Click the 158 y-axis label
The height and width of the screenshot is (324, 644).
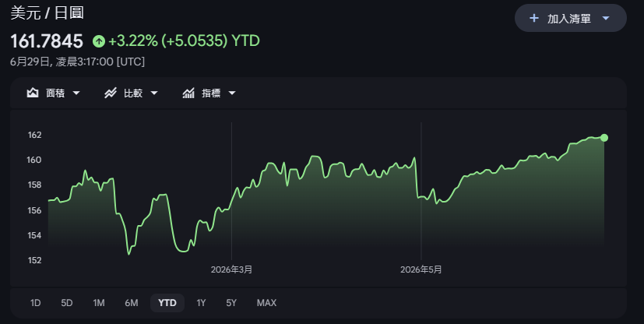click(34, 185)
